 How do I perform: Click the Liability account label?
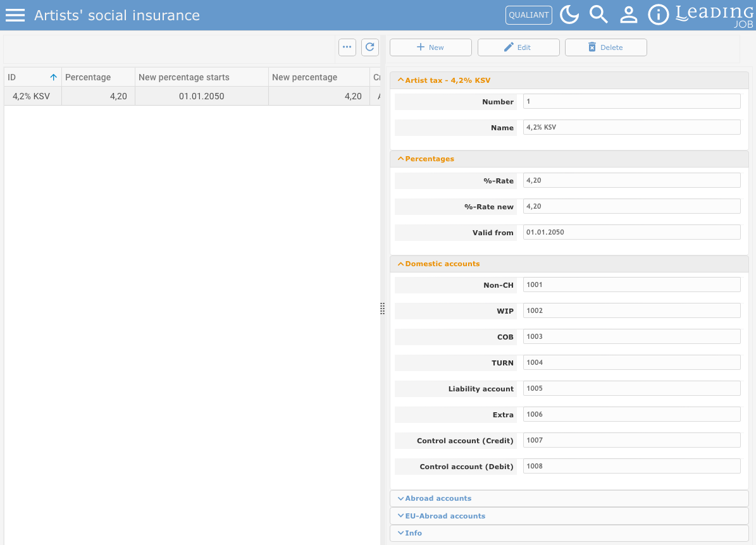point(481,389)
